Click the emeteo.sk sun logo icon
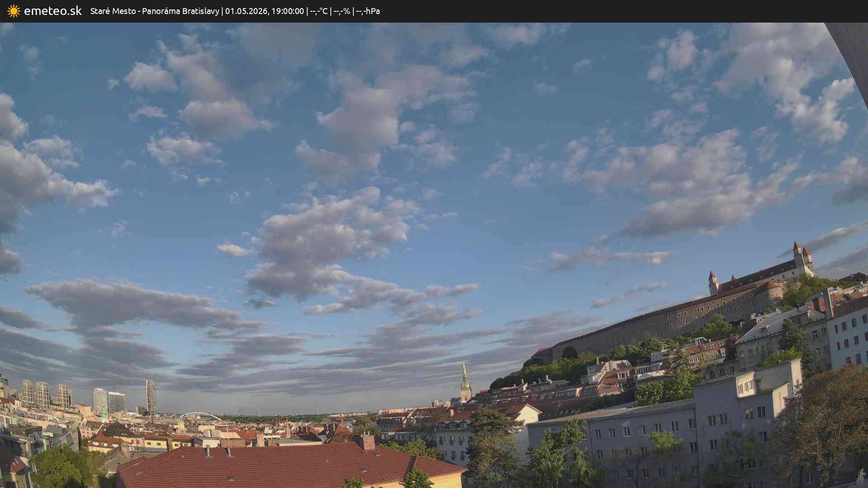 click(14, 11)
